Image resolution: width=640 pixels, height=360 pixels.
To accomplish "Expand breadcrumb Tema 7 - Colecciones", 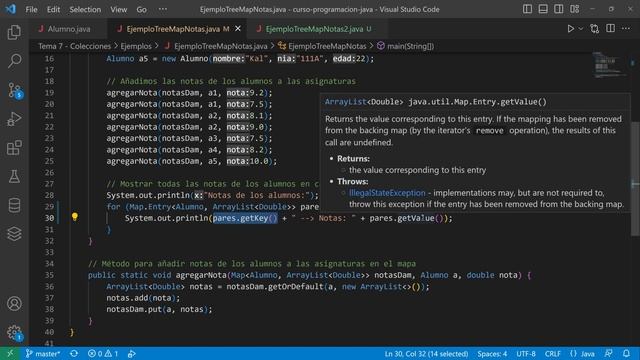I will pyautogui.click(x=75, y=46).
